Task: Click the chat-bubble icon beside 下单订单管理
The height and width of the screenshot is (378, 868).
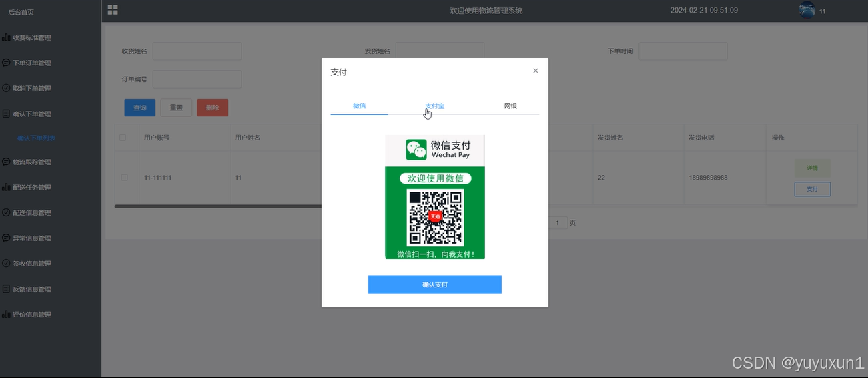Action: coord(6,63)
